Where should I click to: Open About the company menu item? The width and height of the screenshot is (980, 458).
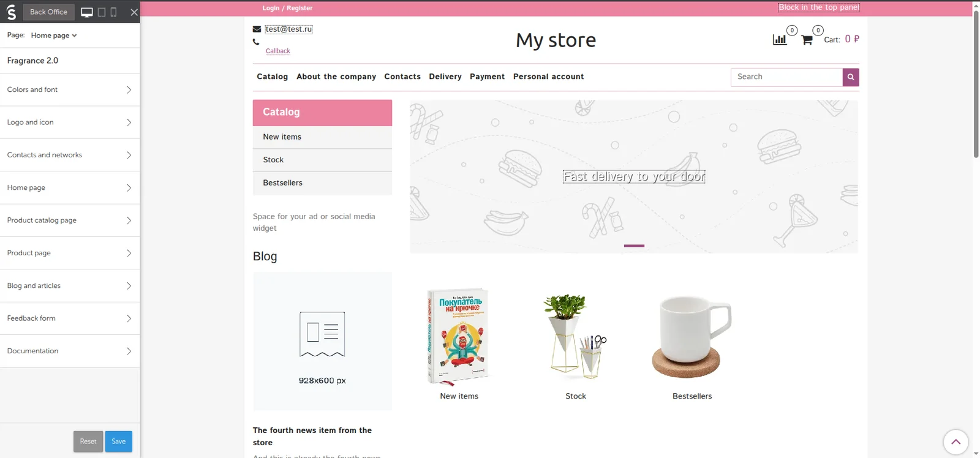[336, 77]
